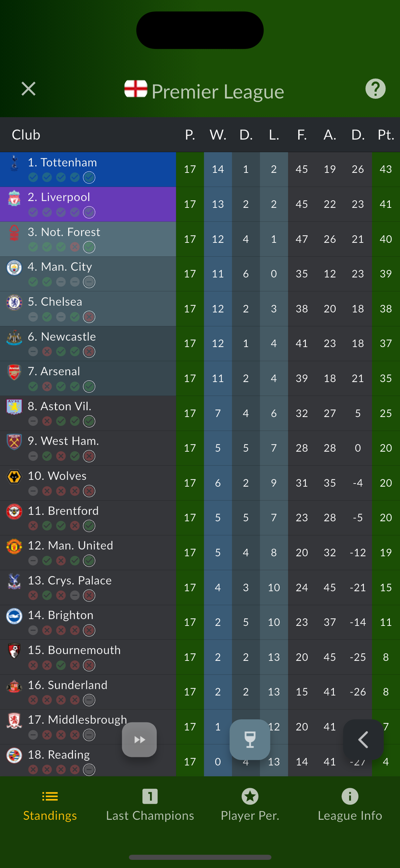The width and height of the screenshot is (400, 868).
Task: Collapse panel with the left chevron button
Action: (x=363, y=740)
